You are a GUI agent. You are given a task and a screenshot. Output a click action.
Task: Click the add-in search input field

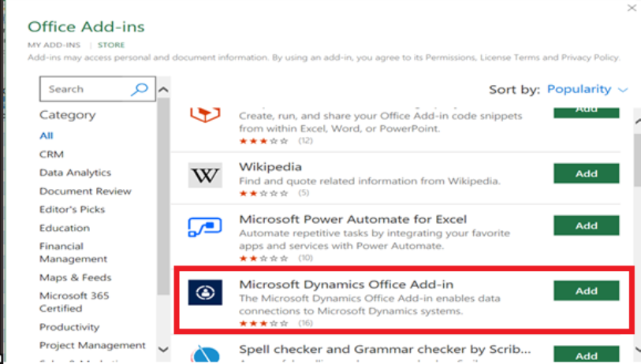click(x=85, y=89)
